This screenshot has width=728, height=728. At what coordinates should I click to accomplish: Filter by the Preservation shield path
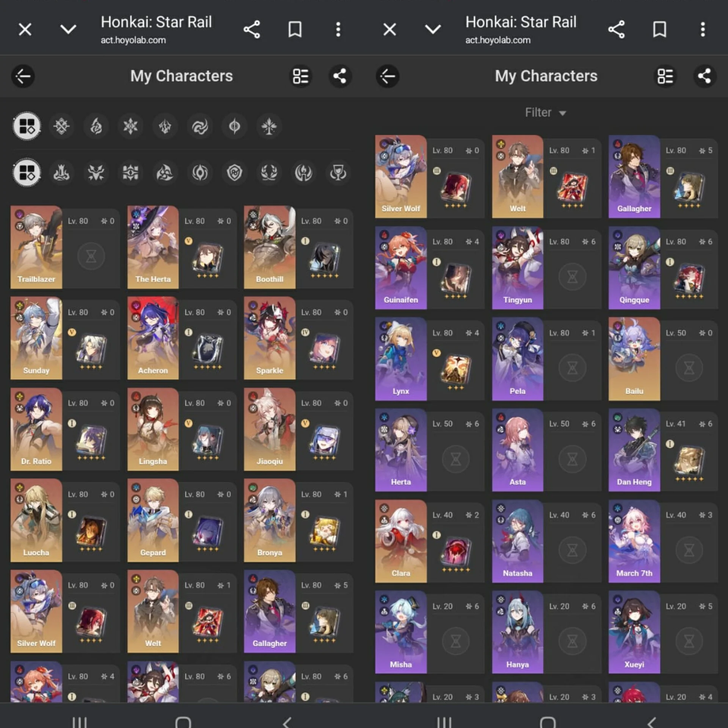click(234, 173)
